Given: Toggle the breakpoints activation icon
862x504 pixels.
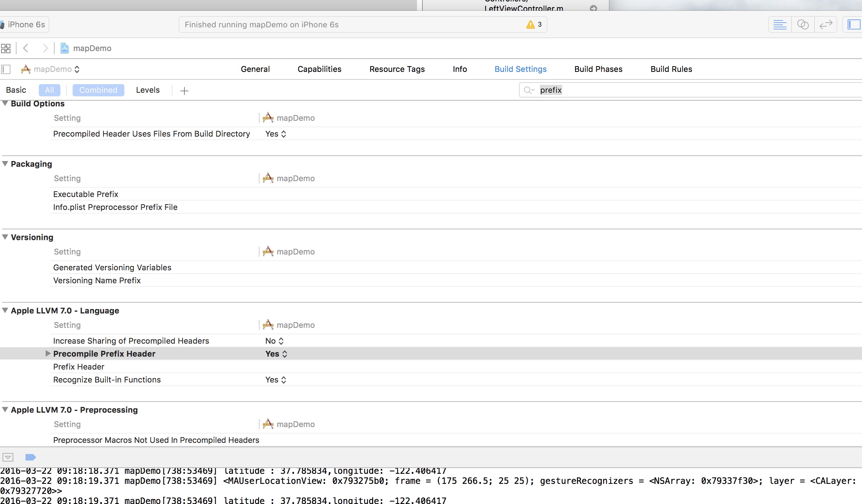Looking at the screenshot, I should [x=31, y=457].
